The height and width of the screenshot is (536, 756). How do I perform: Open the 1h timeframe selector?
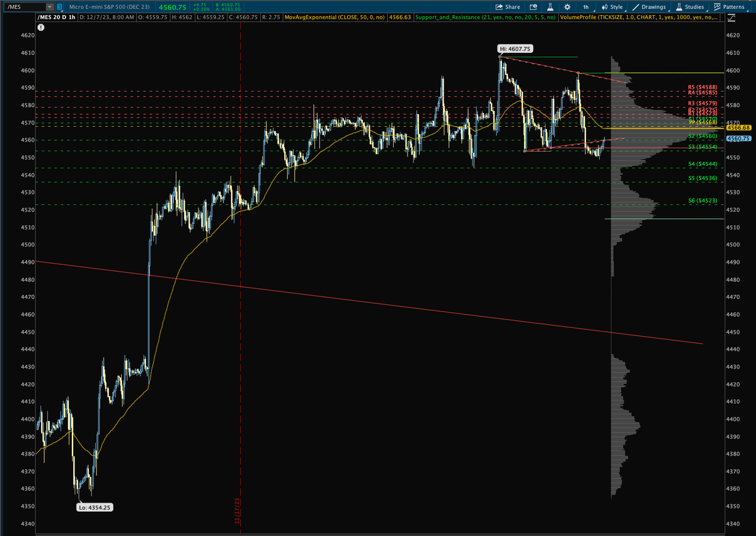[586, 7]
